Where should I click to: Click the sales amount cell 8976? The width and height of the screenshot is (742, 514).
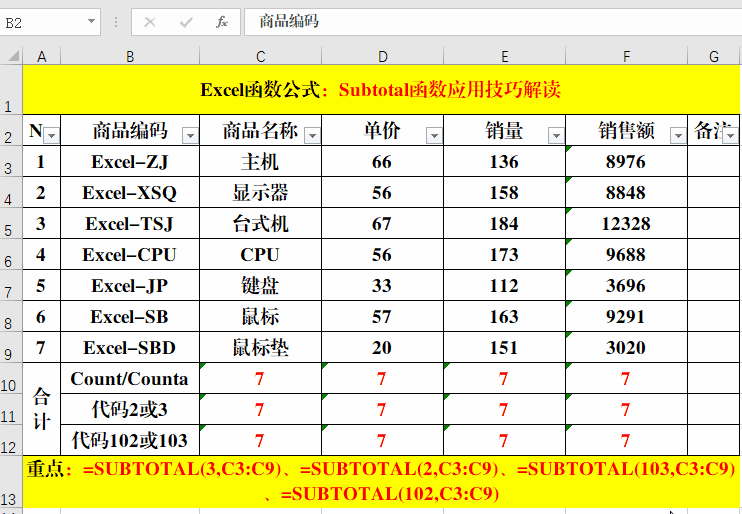[627, 161]
